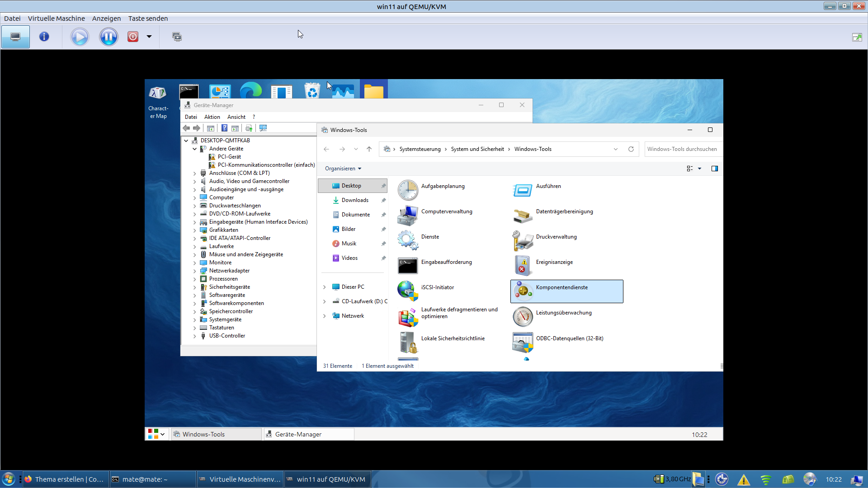
Task: Click Geräte-Manager back arrow toolbar icon
Action: coord(186,128)
